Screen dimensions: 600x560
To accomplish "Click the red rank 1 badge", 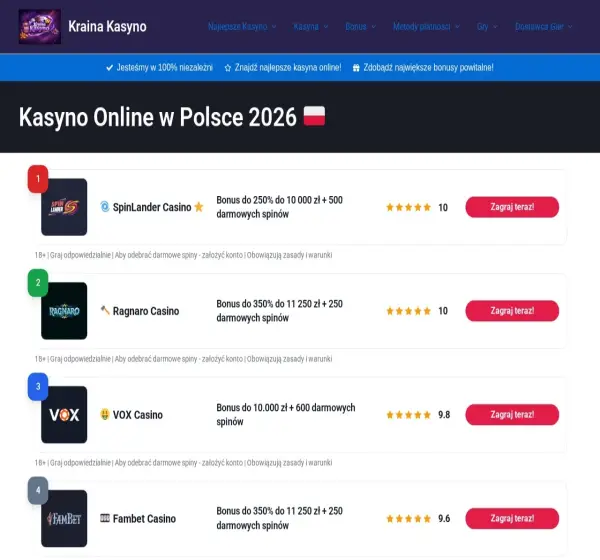I will [38, 179].
